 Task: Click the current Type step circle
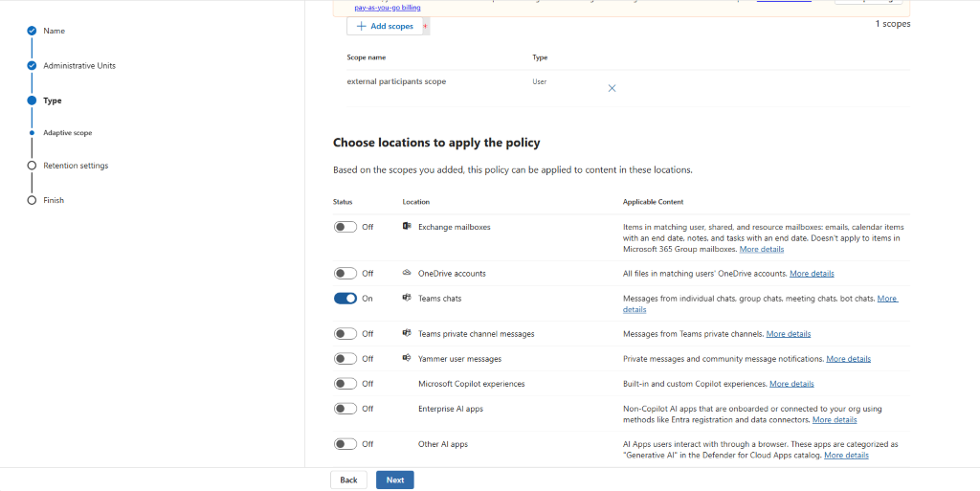coord(32,100)
